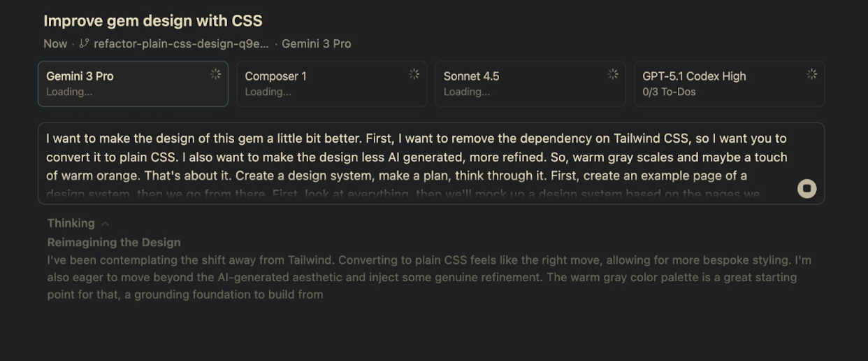Click the "Thinking" label text
This screenshot has width=868, height=361.
tap(71, 223)
